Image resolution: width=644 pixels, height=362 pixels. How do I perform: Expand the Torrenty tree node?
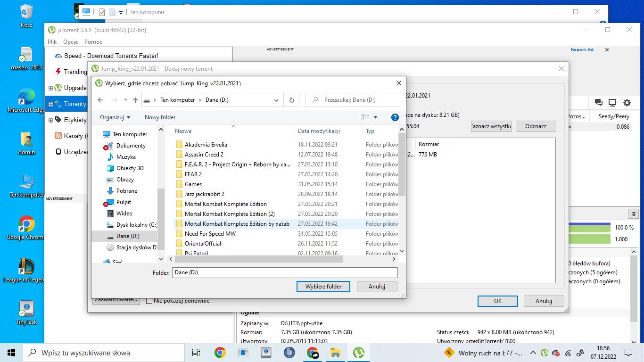pos(51,104)
